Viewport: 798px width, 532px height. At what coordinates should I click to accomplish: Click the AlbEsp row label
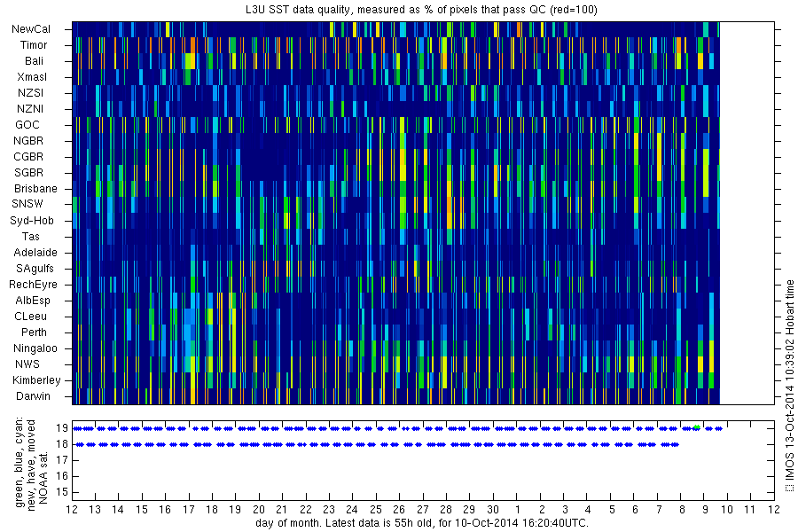pos(33,301)
